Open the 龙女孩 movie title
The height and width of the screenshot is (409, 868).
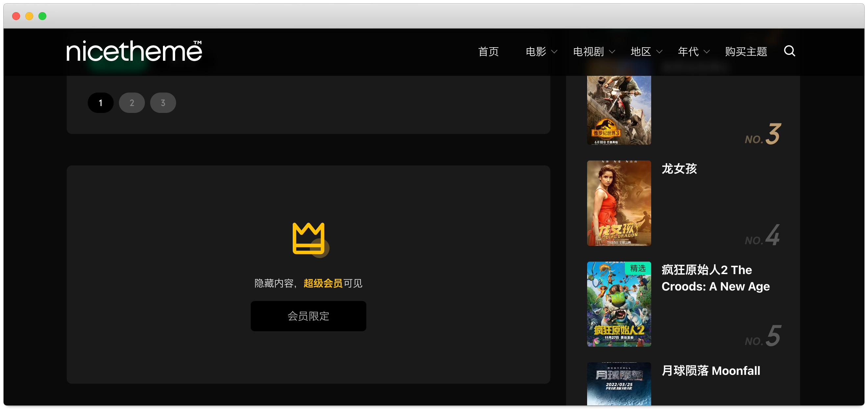coord(679,169)
